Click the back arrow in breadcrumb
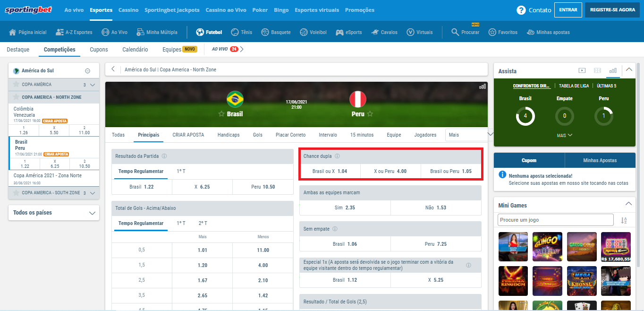 tap(113, 69)
